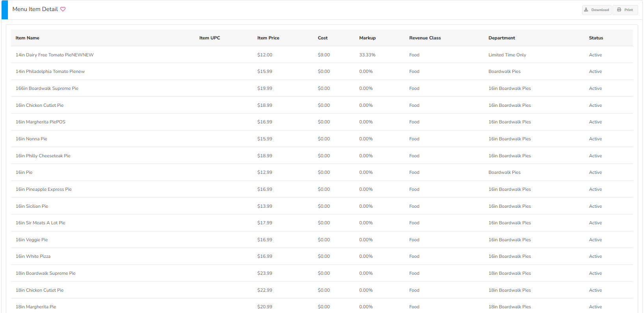Click the Print button
This screenshot has height=313, width=644.
tap(625, 10)
